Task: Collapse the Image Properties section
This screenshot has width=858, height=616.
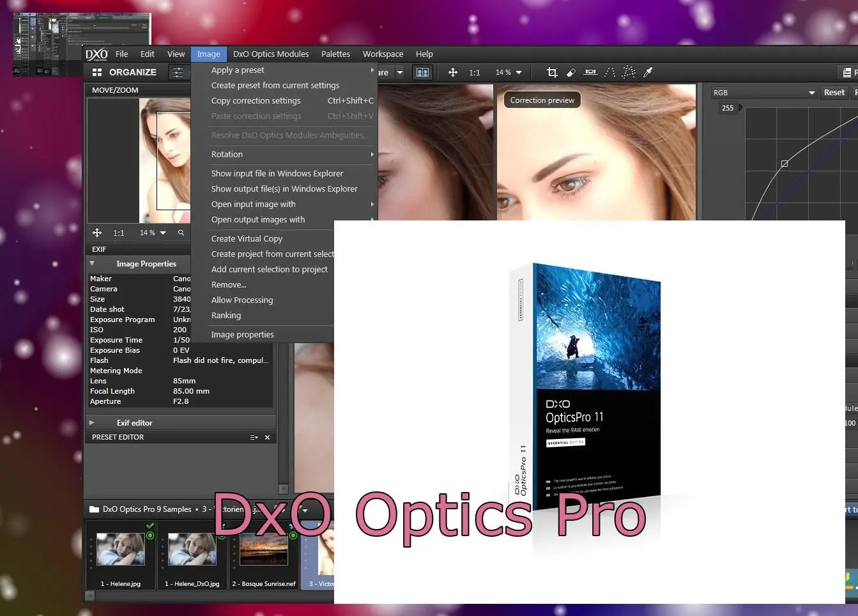Action: [x=92, y=263]
